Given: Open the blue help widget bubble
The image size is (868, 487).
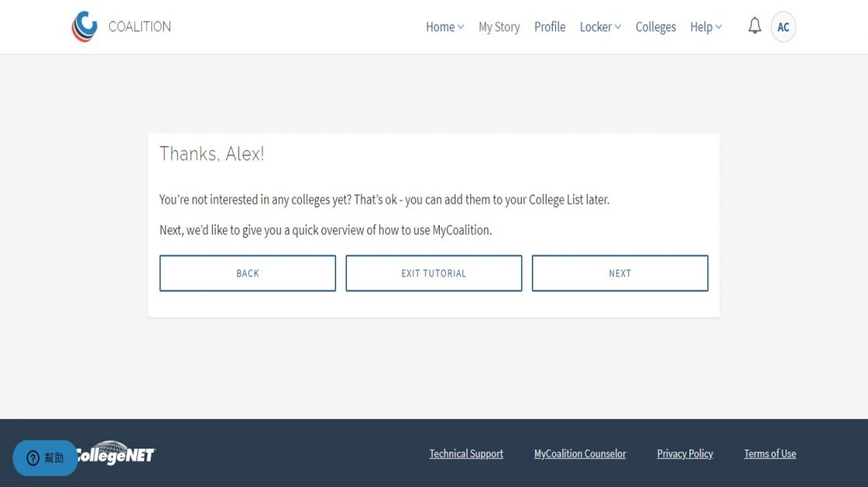Looking at the screenshot, I should pyautogui.click(x=44, y=458).
